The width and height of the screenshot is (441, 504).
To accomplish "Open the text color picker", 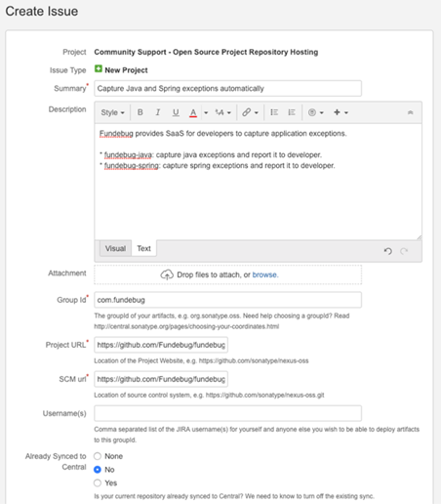I will click(193, 112).
